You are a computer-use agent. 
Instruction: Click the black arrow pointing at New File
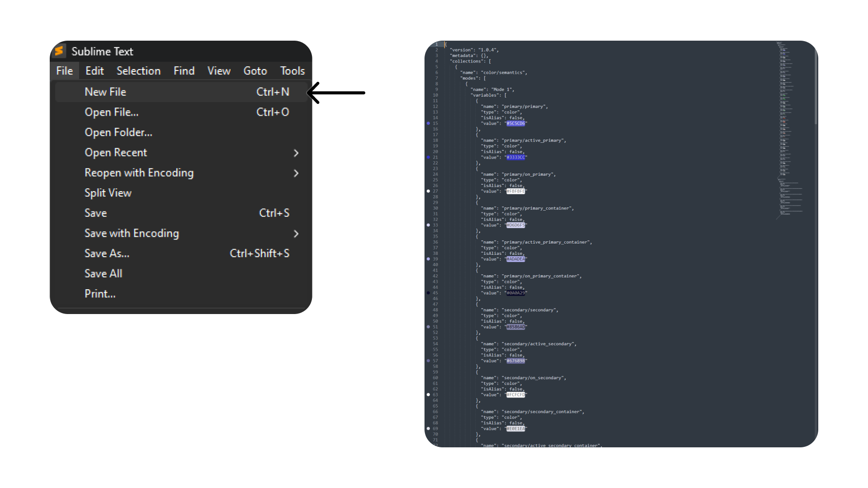click(336, 93)
